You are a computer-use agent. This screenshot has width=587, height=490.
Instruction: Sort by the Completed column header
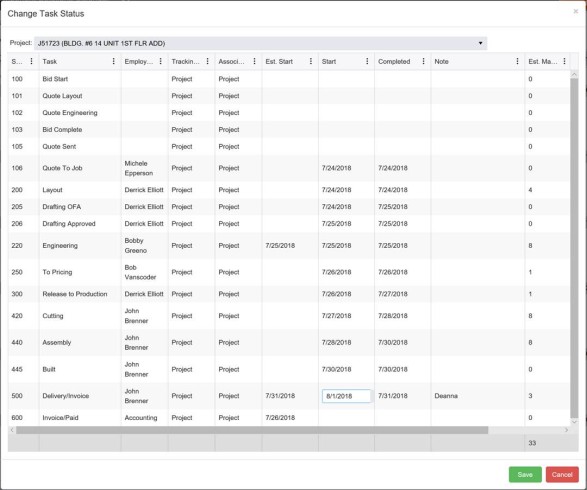click(394, 61)
